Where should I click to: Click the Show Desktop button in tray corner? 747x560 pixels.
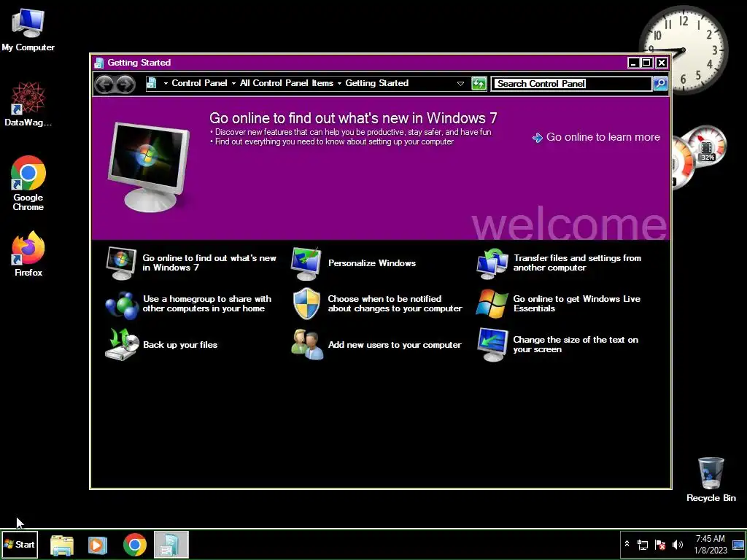(738, 545)
